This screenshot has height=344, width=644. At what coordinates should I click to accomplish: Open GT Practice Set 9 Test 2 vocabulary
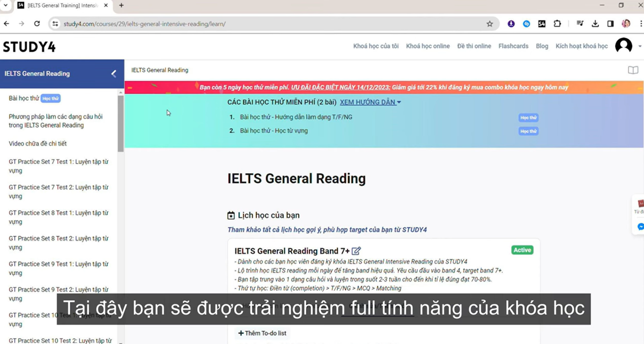click(59, 294)
